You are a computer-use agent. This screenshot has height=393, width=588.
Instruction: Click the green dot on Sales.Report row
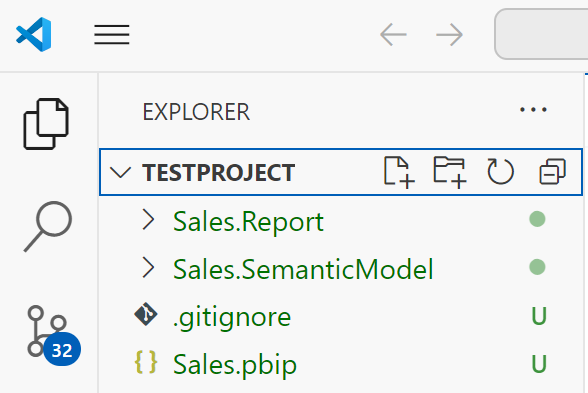[537, 219]
